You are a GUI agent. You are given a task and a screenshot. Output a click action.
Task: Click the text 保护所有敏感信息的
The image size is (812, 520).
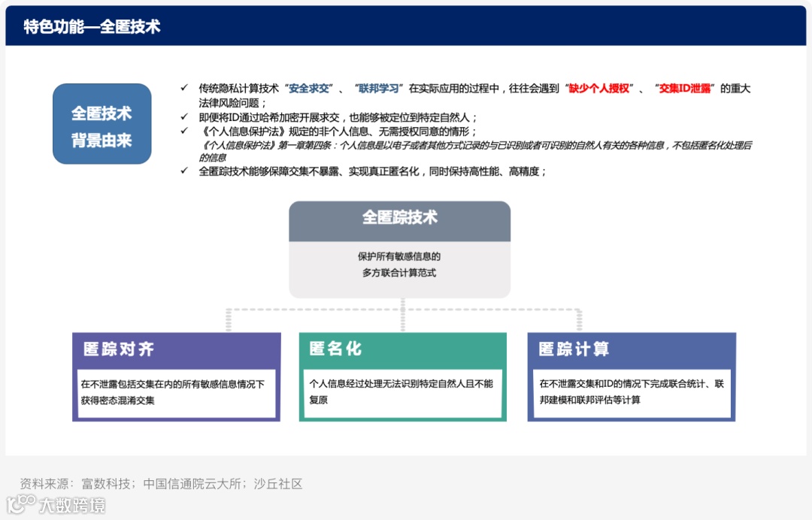click(x=399, y=256)
